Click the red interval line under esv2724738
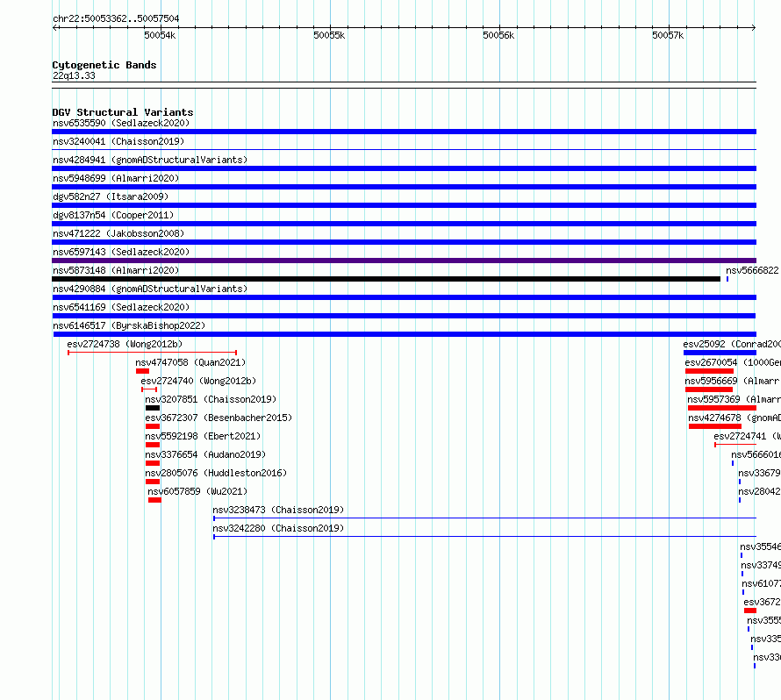Image resolution: width=781 pixels, height=700 pixels. pos(152,353)
